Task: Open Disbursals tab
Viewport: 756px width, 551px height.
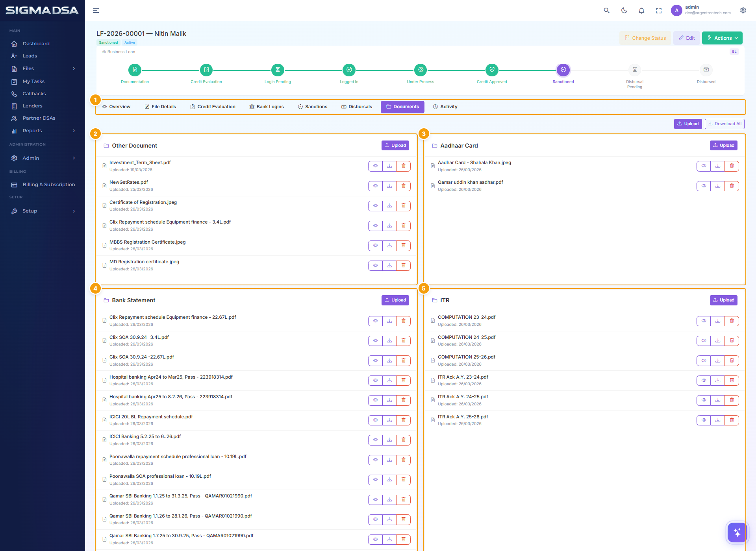Action: click(x=357, y=107)
